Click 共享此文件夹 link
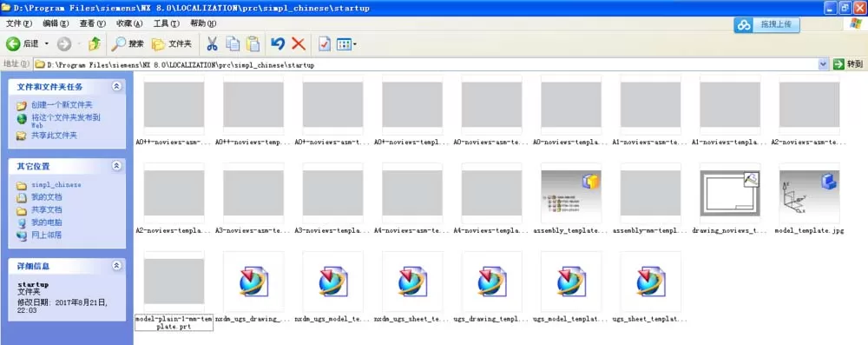 tap(54, 136)
